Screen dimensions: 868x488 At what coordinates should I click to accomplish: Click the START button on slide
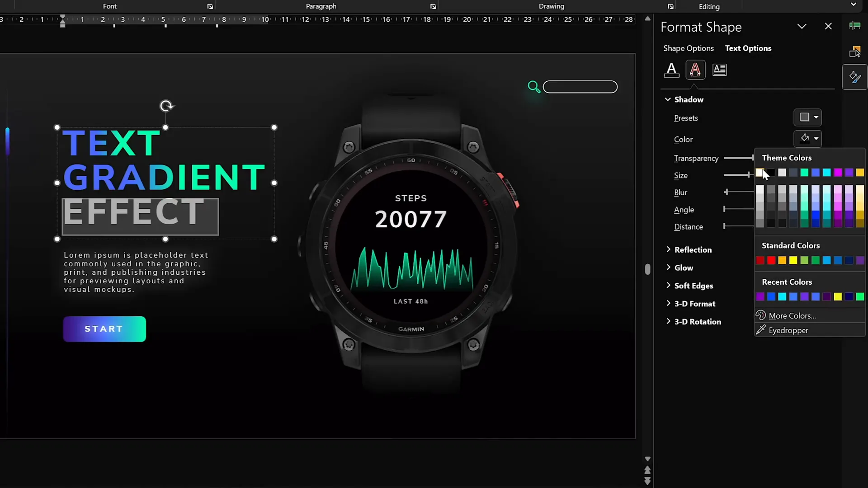[104, 329]
